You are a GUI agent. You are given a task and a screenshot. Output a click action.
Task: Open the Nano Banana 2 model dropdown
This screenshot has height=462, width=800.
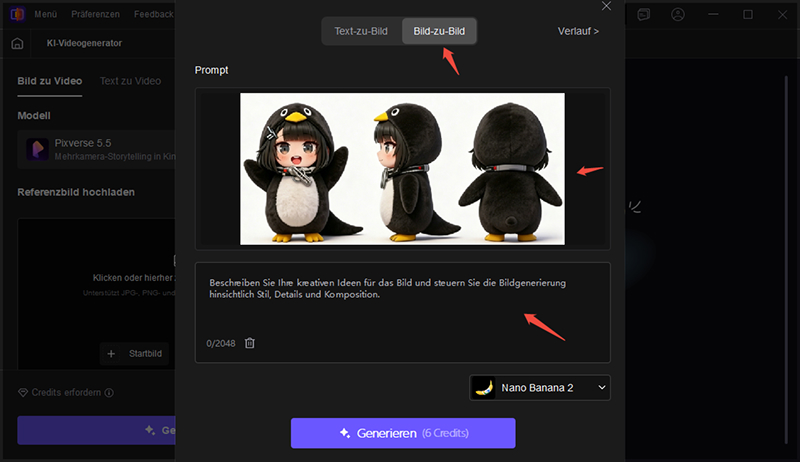(x=539, y=388)
